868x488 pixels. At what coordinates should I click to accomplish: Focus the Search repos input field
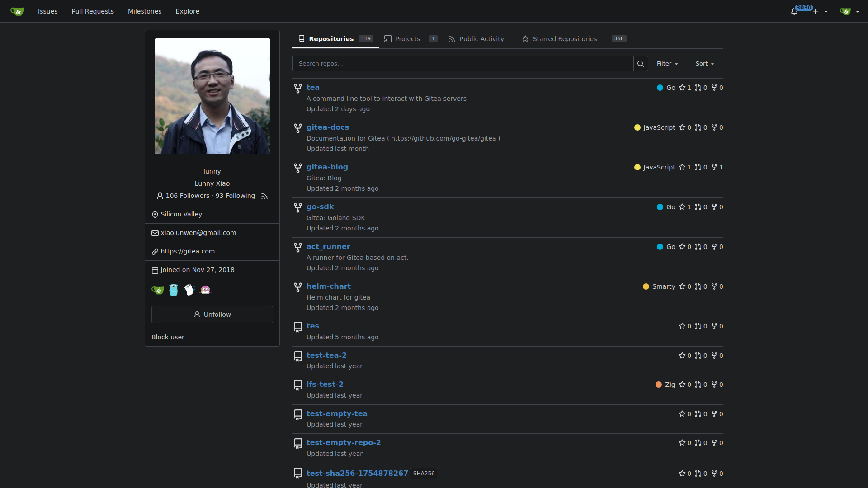pyautogui.click(x=463, y=64)
